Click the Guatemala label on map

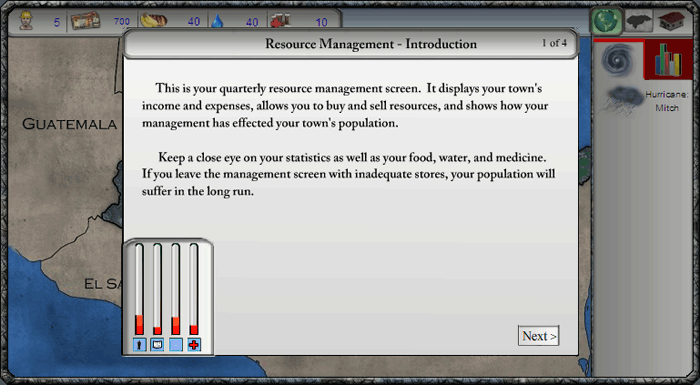pos(70,124)
